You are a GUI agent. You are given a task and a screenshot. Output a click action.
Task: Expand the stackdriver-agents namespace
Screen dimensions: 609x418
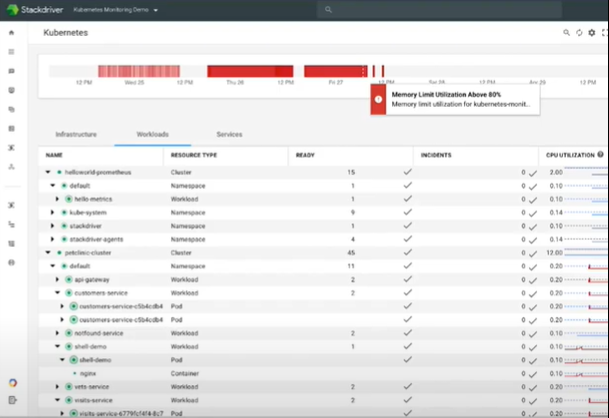pyautogui.click(x=52, y=239)
